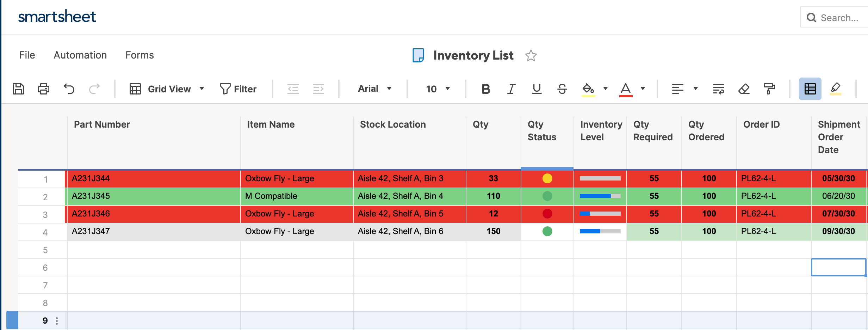Click the highlight changes marker icon
Image resolution: width=868 pixels, height=330 pixels.
[836, 89]
